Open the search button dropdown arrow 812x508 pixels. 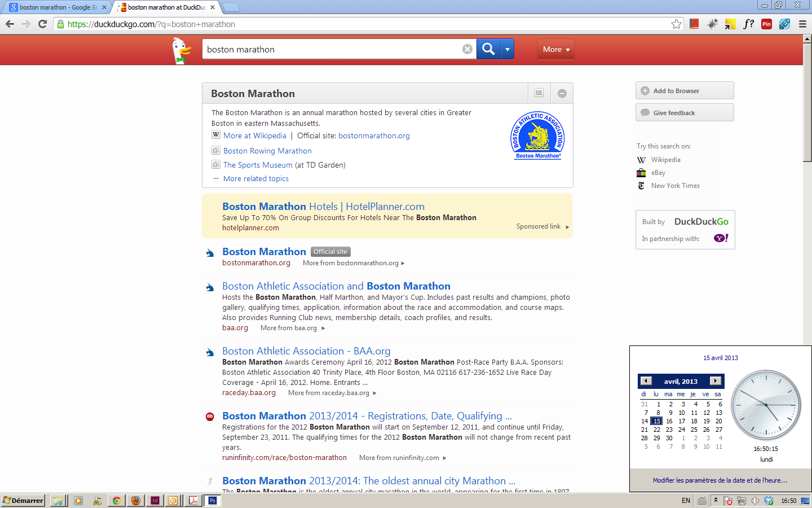[507, 49]
